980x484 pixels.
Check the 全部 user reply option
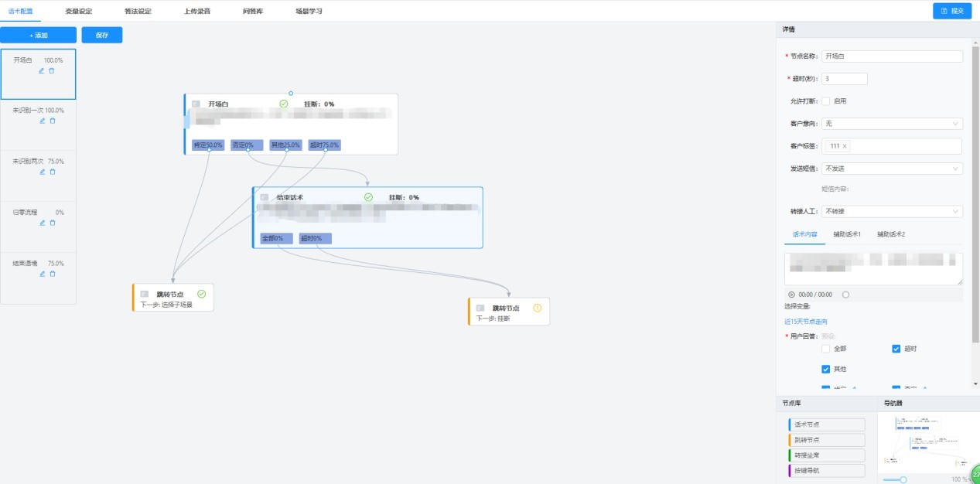pos(826,349)
